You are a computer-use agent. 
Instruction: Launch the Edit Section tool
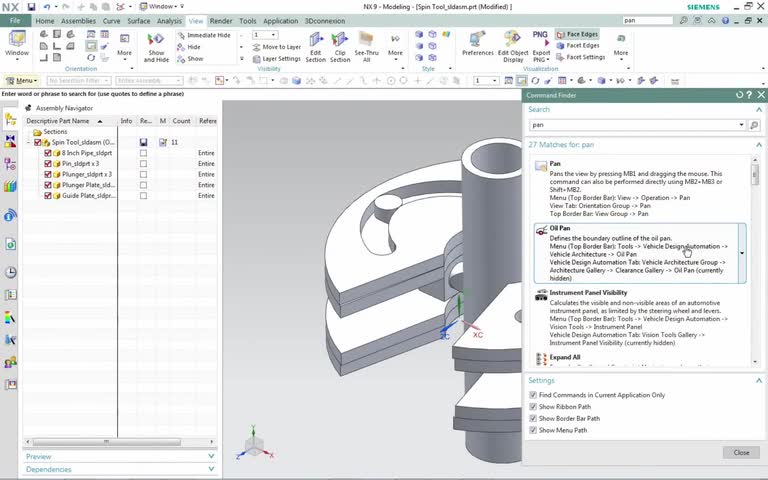[315, 47]
